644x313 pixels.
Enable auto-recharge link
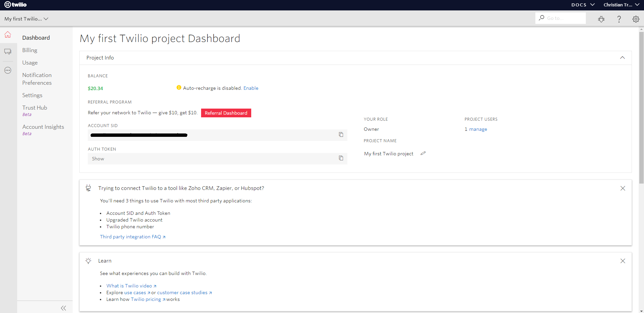pos(251,88)
